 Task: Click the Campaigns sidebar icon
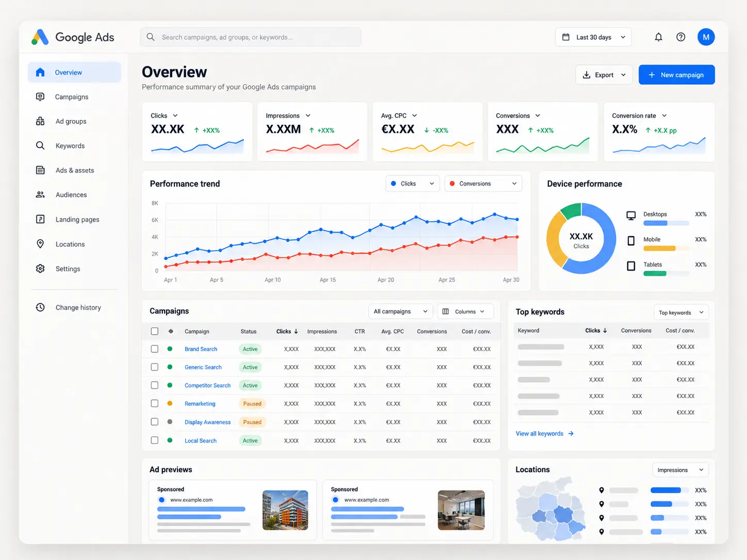click(40, 97)
